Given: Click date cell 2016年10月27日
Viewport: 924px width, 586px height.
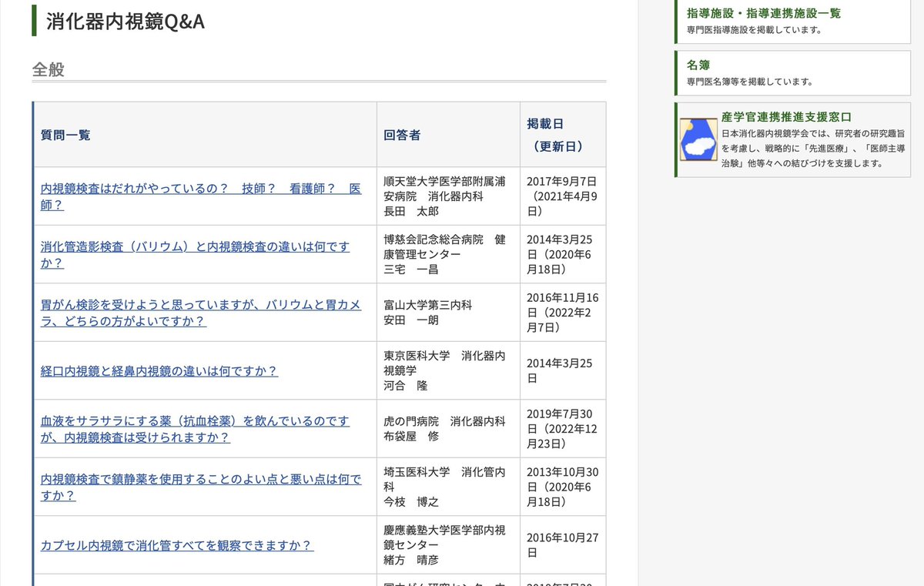Looking at the screenshot, I should [563, 545].
